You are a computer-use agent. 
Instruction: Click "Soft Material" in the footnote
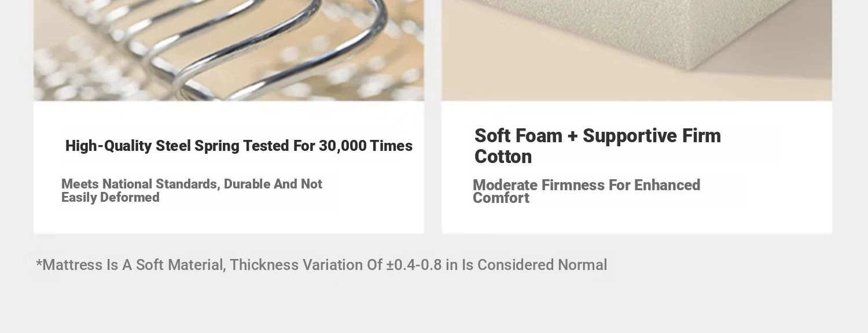pos(179,265)
